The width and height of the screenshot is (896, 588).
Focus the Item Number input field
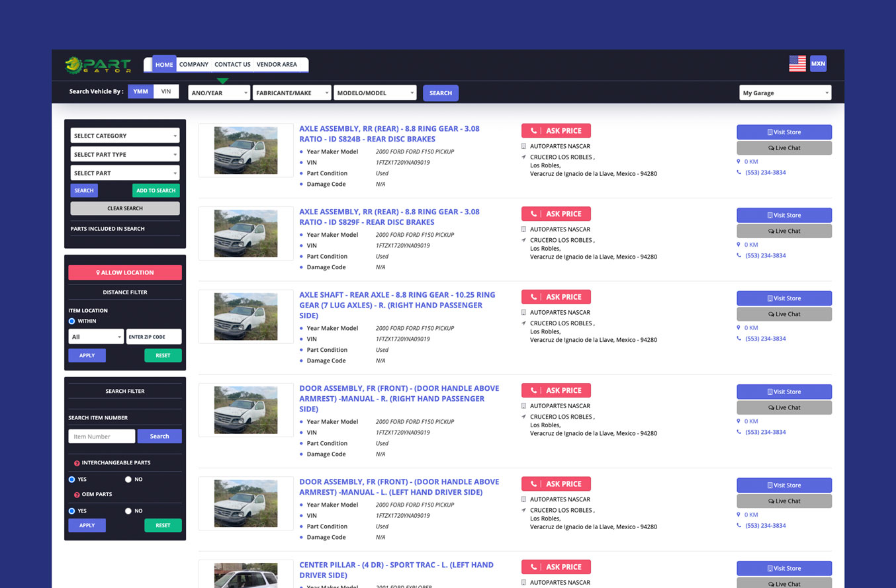click(x=101, y=437)
